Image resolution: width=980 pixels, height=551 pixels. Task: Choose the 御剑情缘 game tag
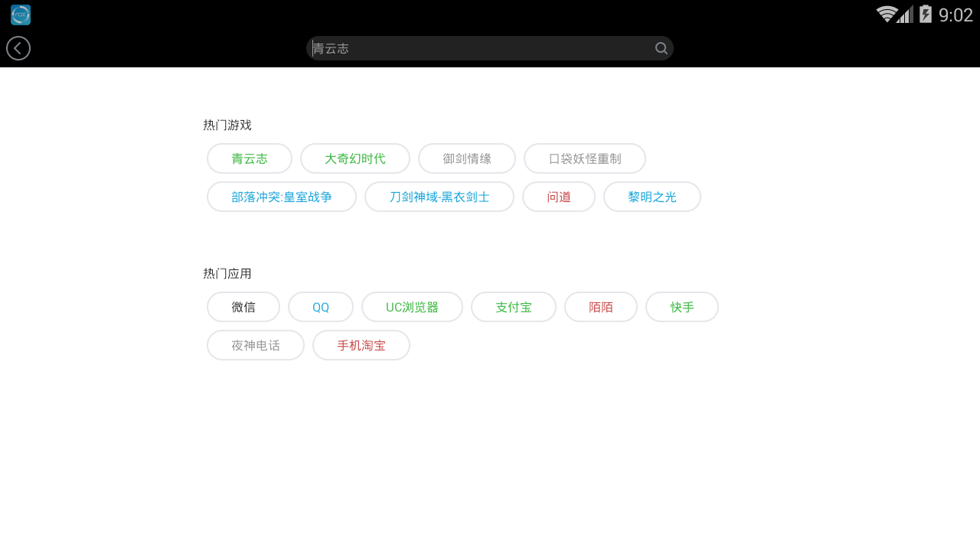(x=467, y=158)
